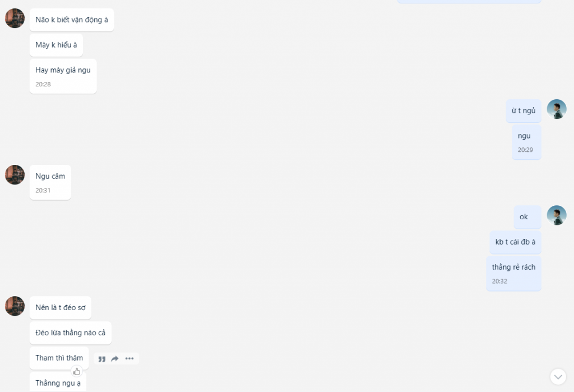574x392 pixels.
Task: Click the 'Não k biết vận động à' message
Action: click(72, 20)
